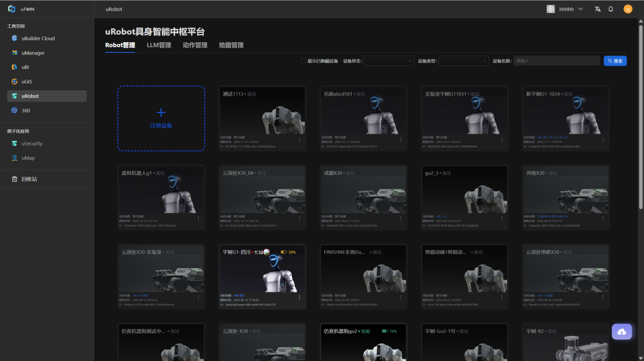644x361 pixels.
Task: Open the 回收站 recycle bin
Action: pyautogui.click(x=29, y=179)
